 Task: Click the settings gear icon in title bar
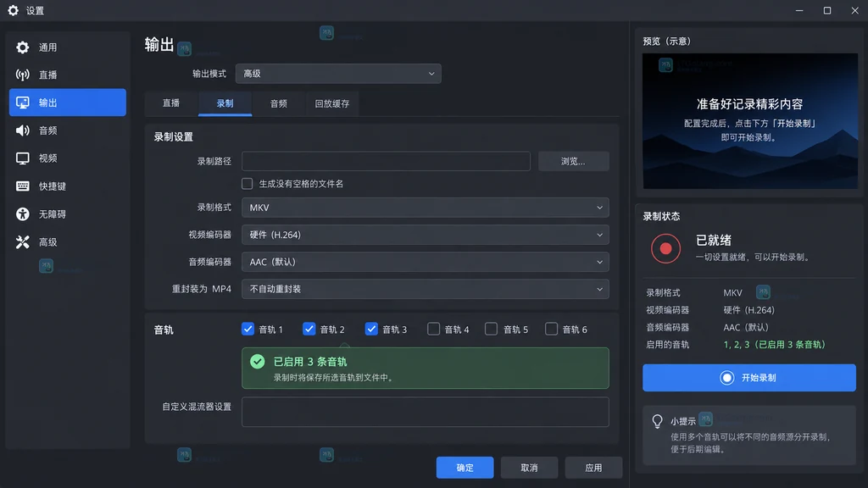[13, 10]
